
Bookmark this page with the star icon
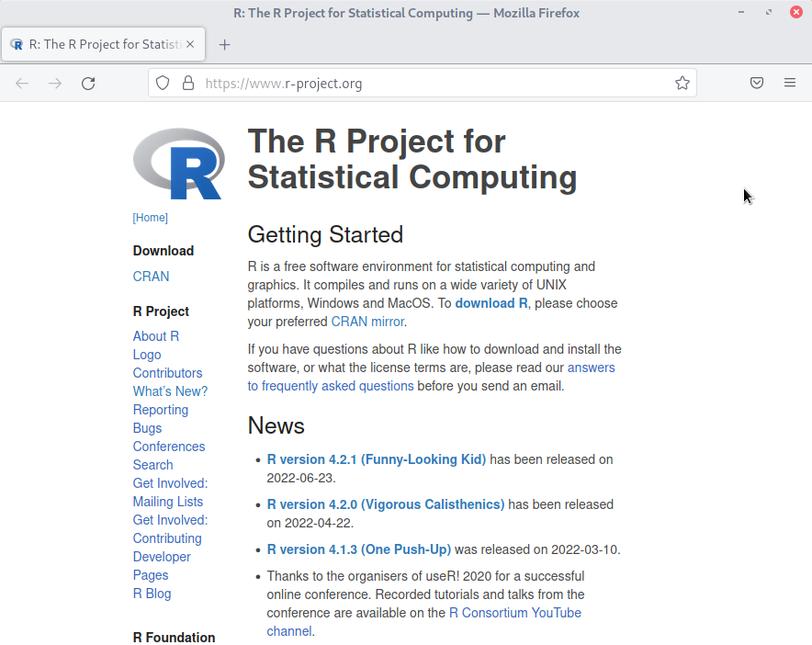(x=682, y=83)
